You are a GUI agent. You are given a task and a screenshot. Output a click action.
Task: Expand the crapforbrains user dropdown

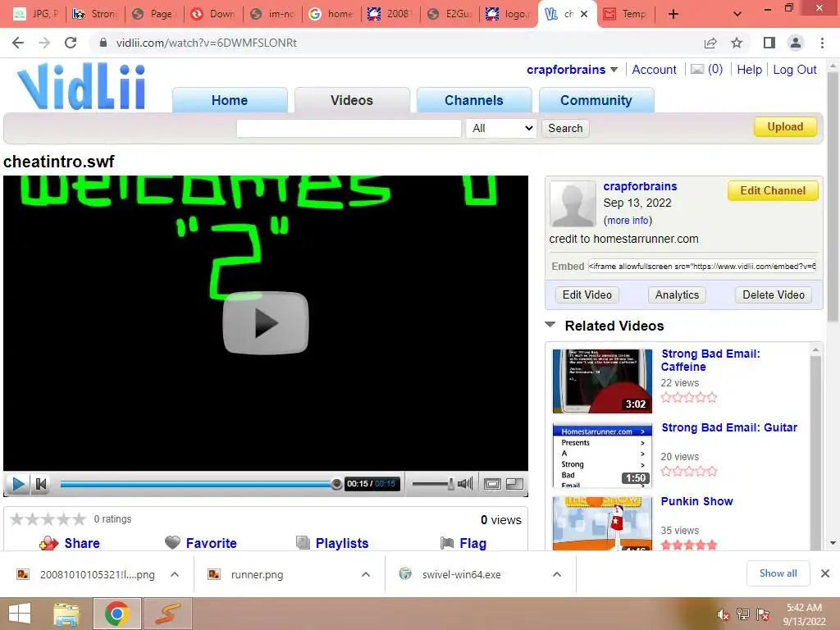[x=614, y=70]
